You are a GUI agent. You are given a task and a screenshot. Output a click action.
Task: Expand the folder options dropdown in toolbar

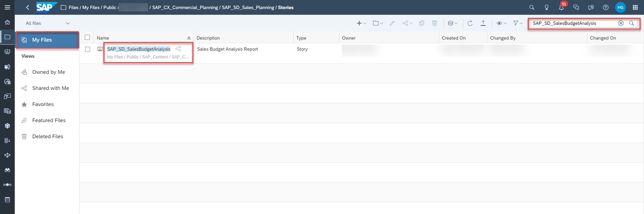pyautogui.click(x=378, y=23)
